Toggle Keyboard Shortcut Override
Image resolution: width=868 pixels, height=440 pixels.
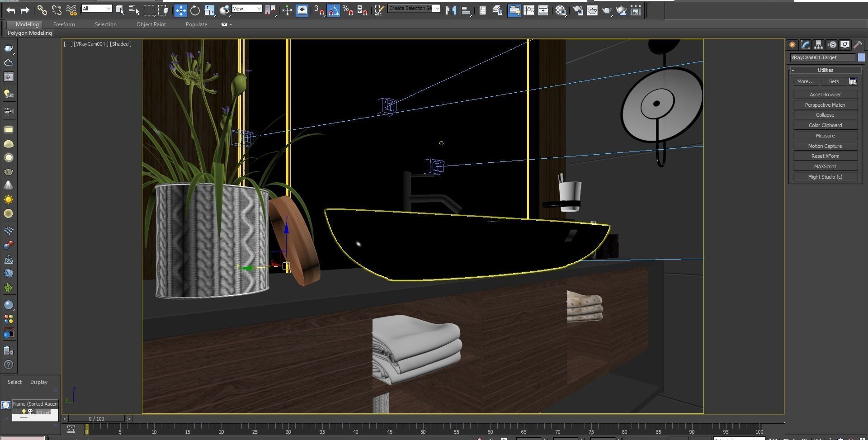click(302, 10)
